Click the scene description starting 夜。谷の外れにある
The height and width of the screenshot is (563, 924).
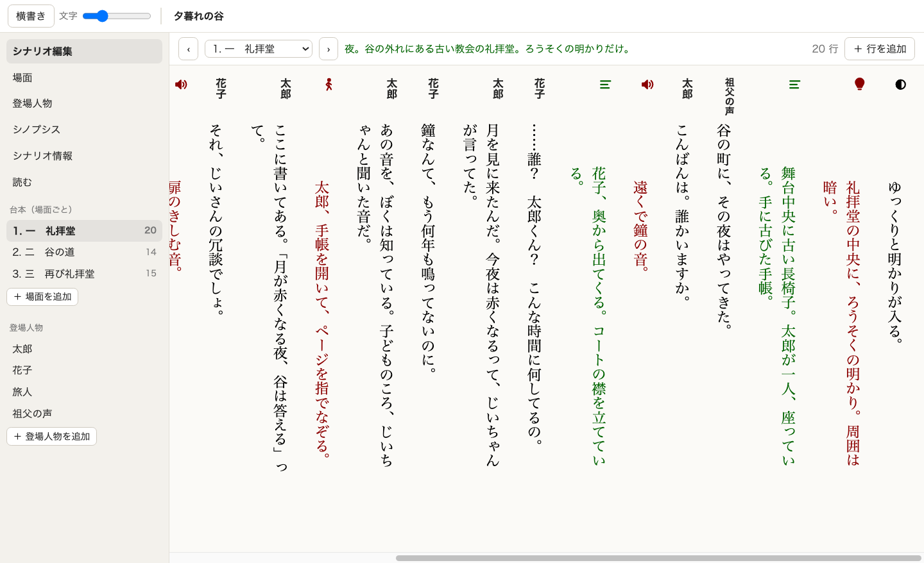[x=488, y=49]
